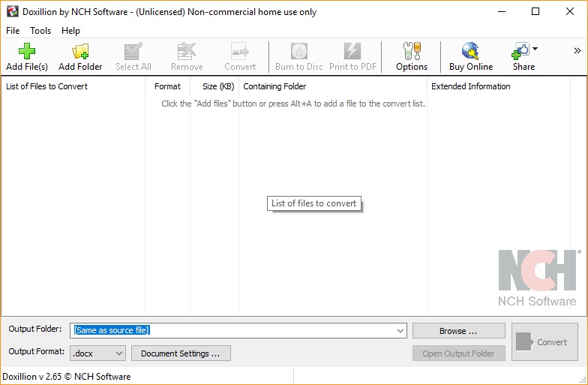The image size is (588, 385).
Task: Click the Select All toolbar icon
Action: point(133,51)
